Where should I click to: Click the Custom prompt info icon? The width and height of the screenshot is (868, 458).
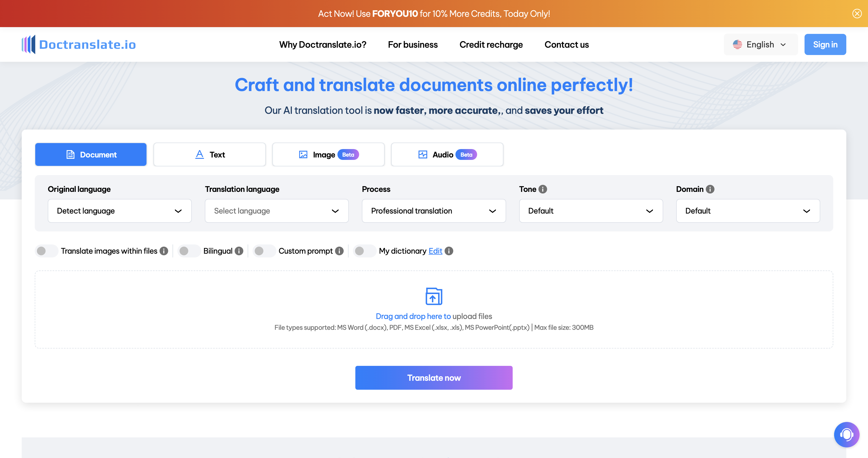pyautogui.click(x=339, y=251)
